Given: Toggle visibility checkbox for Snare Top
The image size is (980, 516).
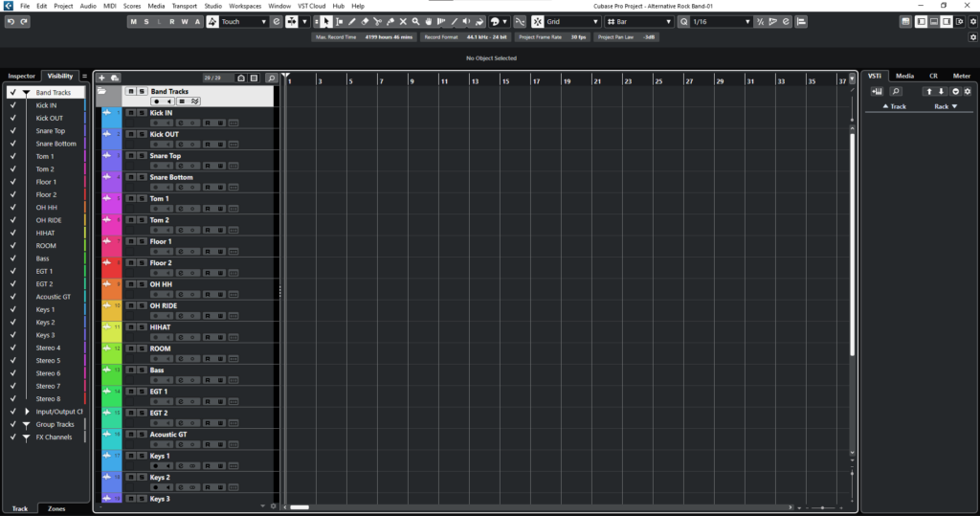Looking at the screenshot, I should point(13,131).
